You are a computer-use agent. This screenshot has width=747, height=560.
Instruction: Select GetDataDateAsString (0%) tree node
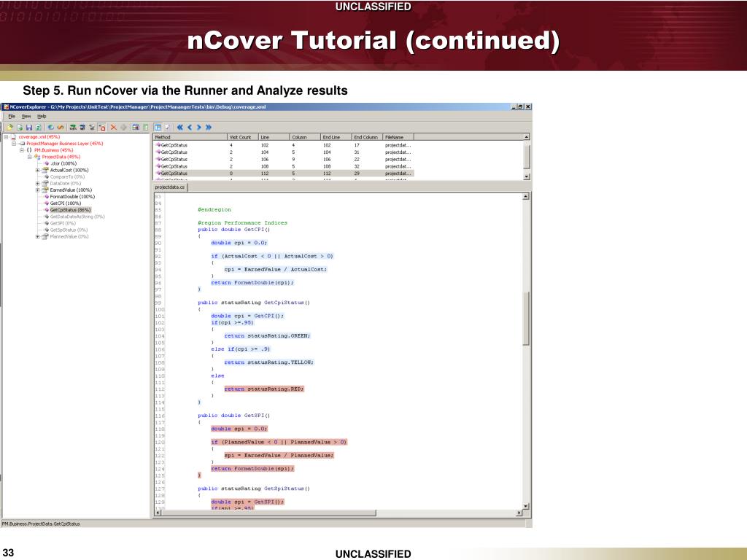(77, 217)
